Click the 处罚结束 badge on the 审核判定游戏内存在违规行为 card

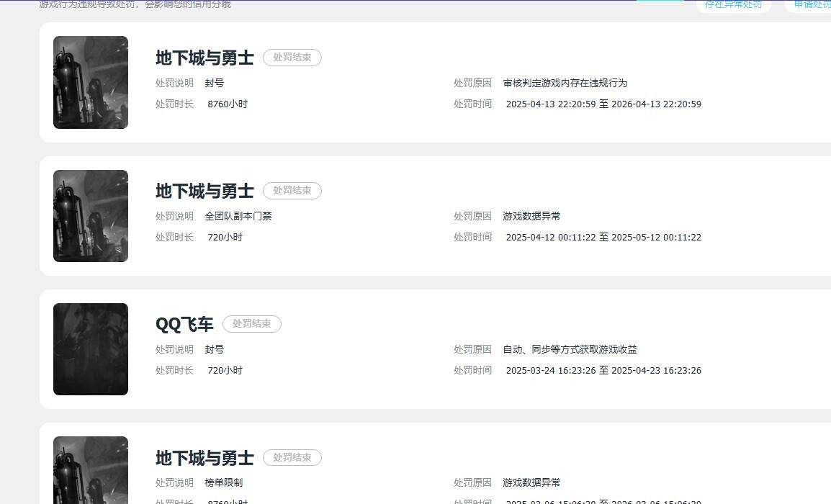pyautogui.click(x=292, y=57)
